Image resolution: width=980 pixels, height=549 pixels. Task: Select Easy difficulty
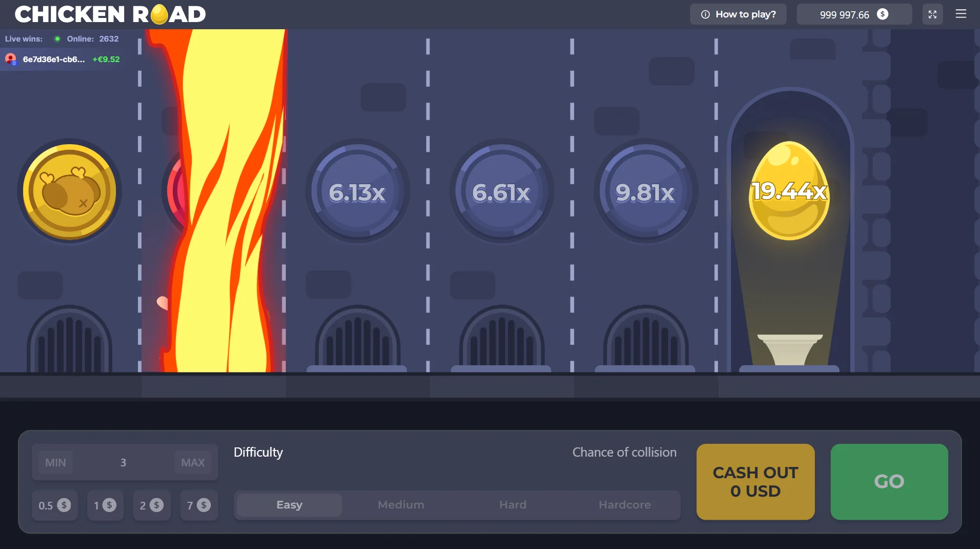tap(289, 505)
